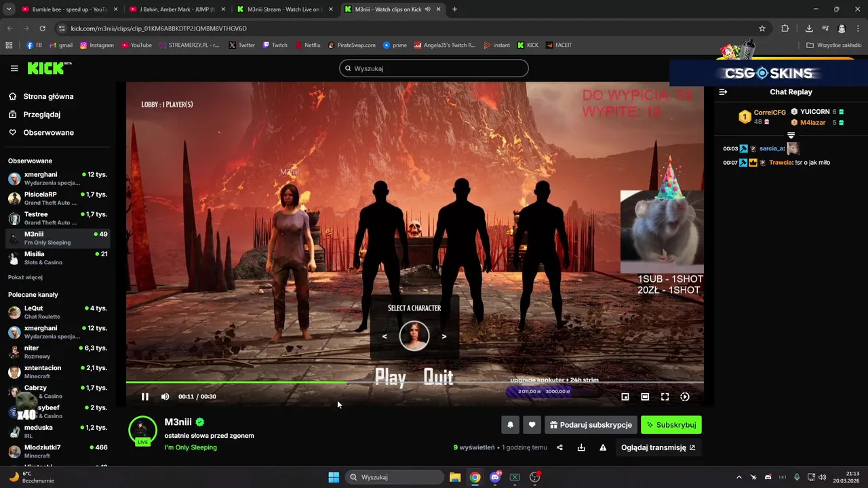Viewport: 868px width, 488px height.
Task: Open the FACEIT bookmark
Action: (559, 45)
